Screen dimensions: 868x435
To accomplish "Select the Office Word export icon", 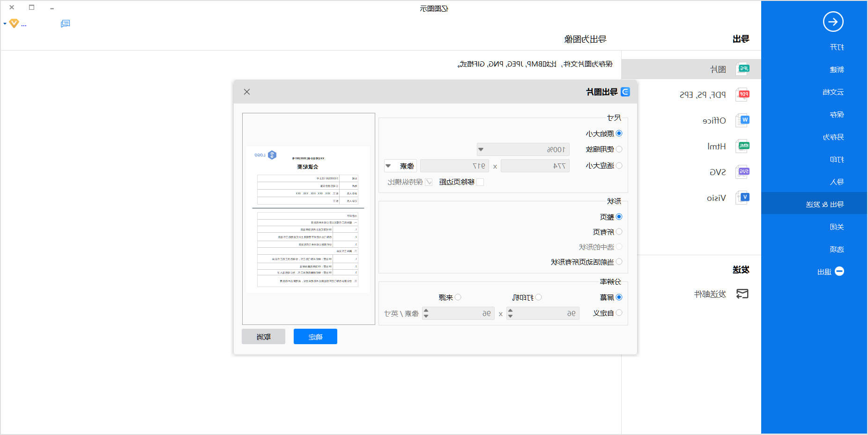I will pos(743,120).
